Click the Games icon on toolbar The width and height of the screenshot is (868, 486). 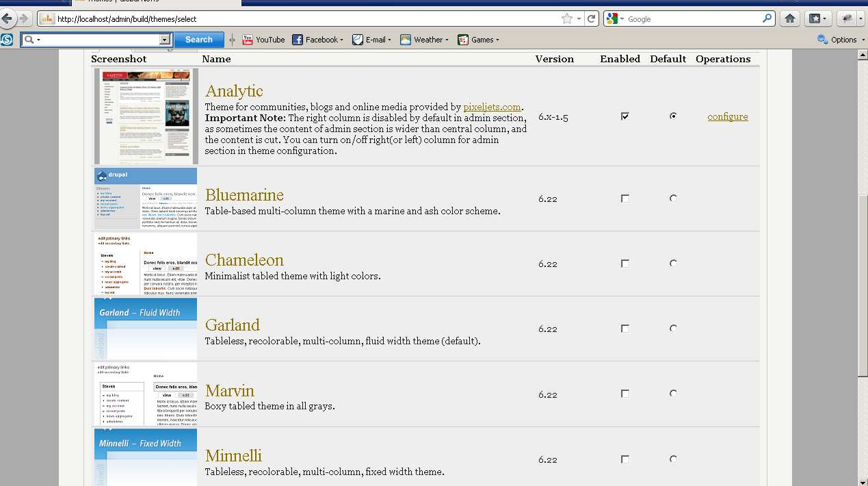coord(463,40)
